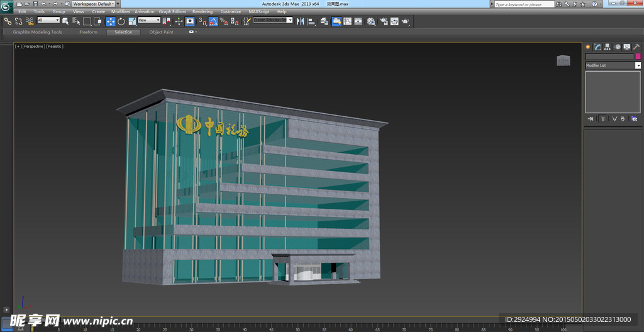Viewport: 644px width, 332px height.
Task: Open the Edit menu
Action: pos(22,12)
